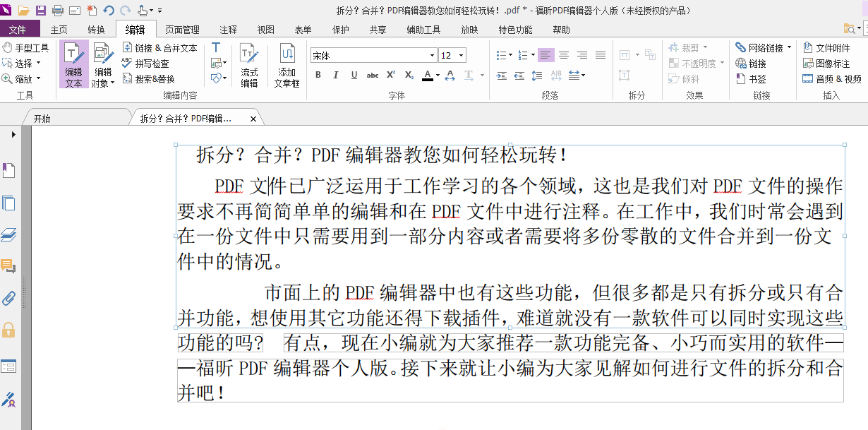Open the font size dropdown showing 12
The image size is (868, 430).
pyautogui.click(x=461, y=55)
